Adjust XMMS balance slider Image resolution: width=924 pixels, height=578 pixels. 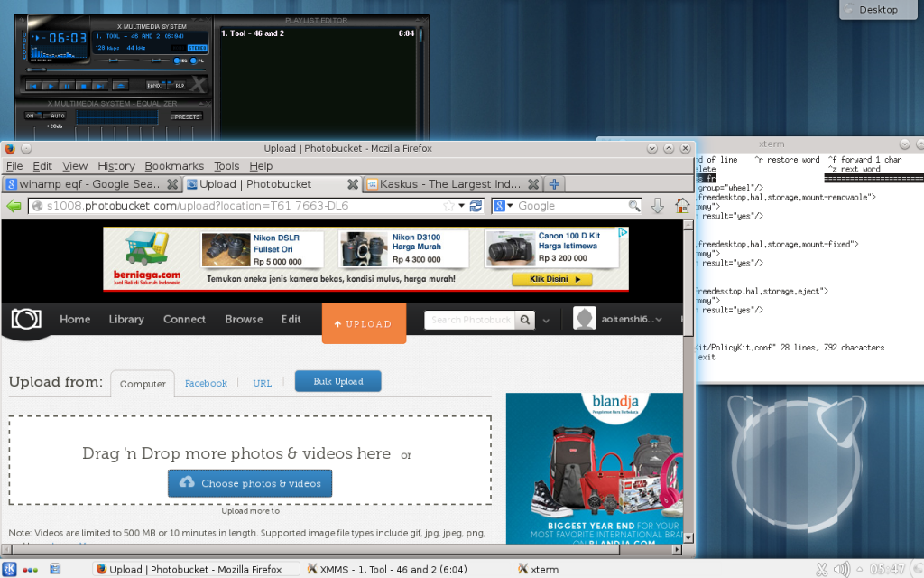point(155,61)
